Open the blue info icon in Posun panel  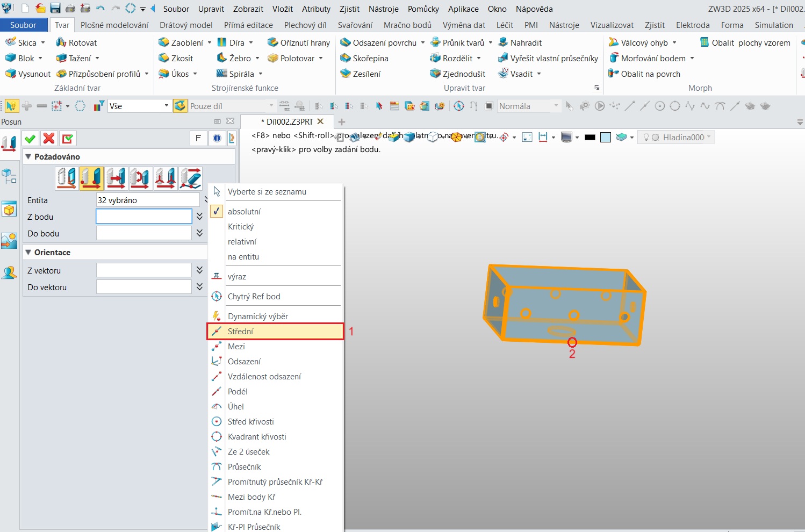[x=217, y=138]
